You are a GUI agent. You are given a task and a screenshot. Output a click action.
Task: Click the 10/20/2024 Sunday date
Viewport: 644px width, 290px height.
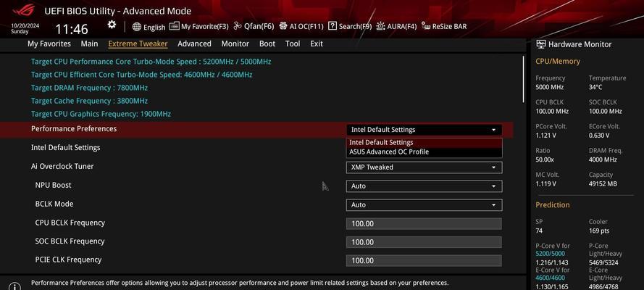pyautogui.click(x=25, y=28)
